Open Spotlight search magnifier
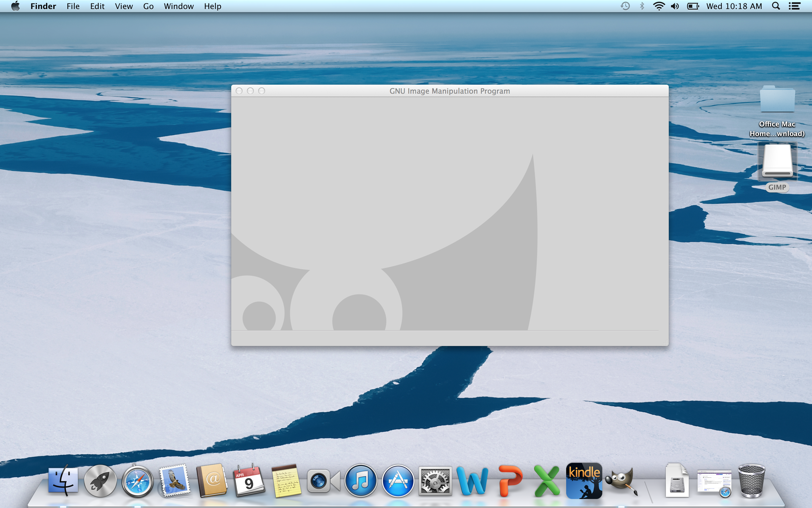812x508 pixels. (x=776, y=6)
